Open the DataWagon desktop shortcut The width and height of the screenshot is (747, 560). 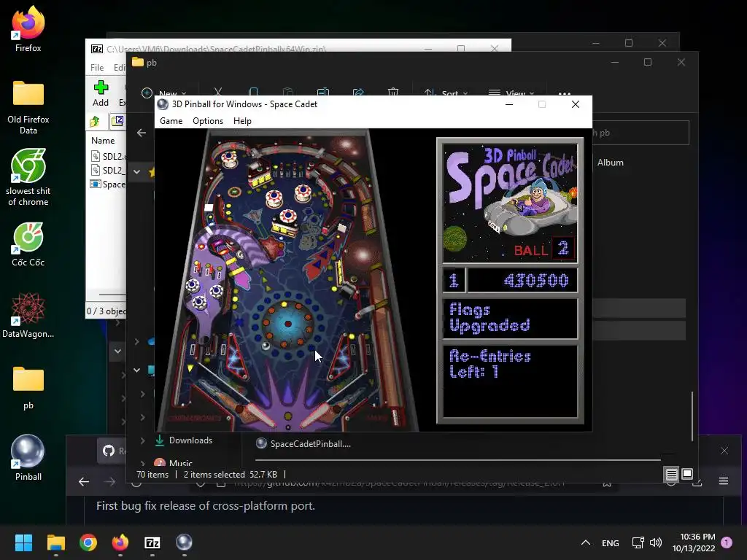point(28,315)
